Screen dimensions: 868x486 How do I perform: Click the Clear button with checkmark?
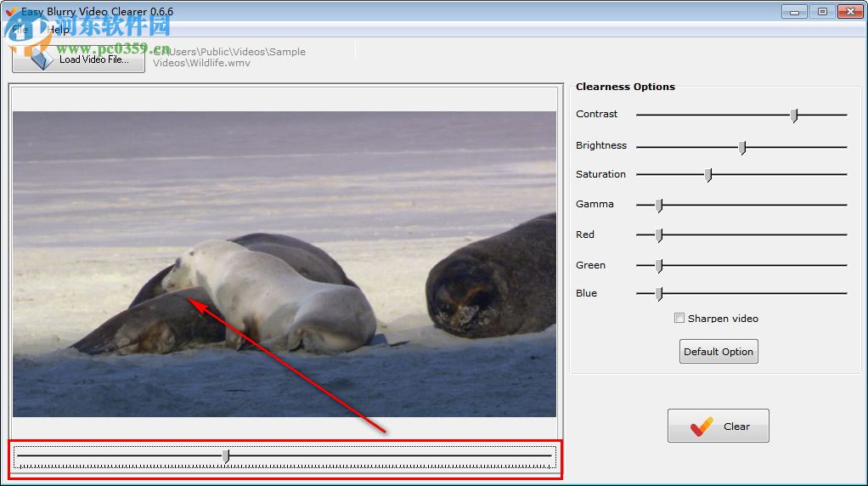[x=718, y=426]
